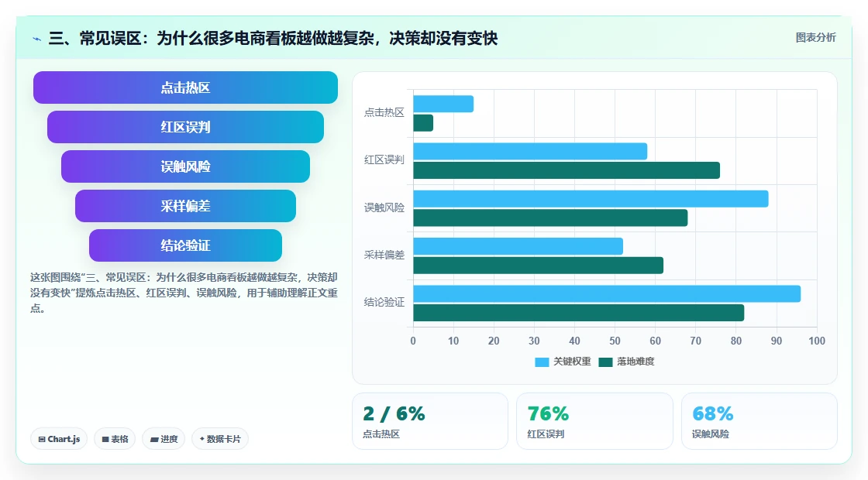Click the 误触风险 green 落地难度 bar
This screenshot has height=480, width=868.
(550, 218)
